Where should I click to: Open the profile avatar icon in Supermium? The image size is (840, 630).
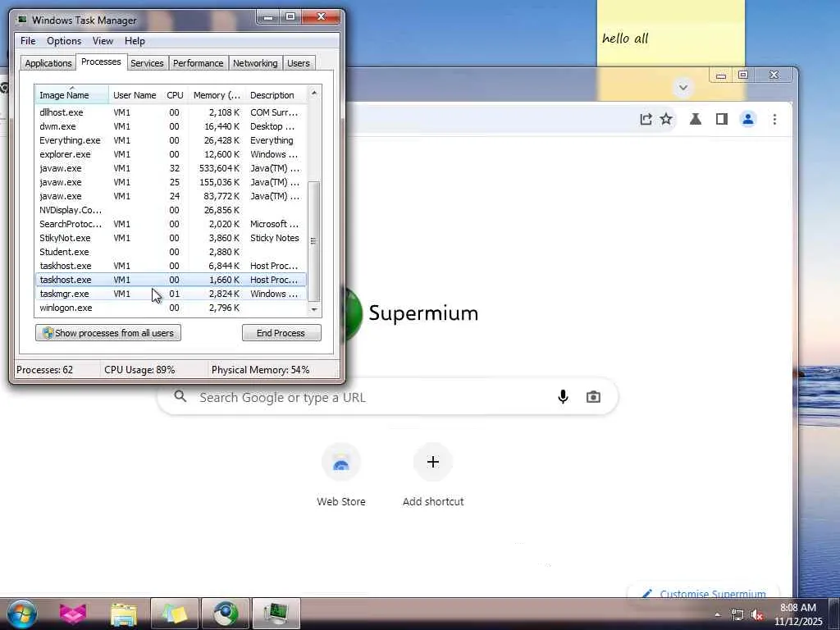pyautogui.click(x=748, y=119)
